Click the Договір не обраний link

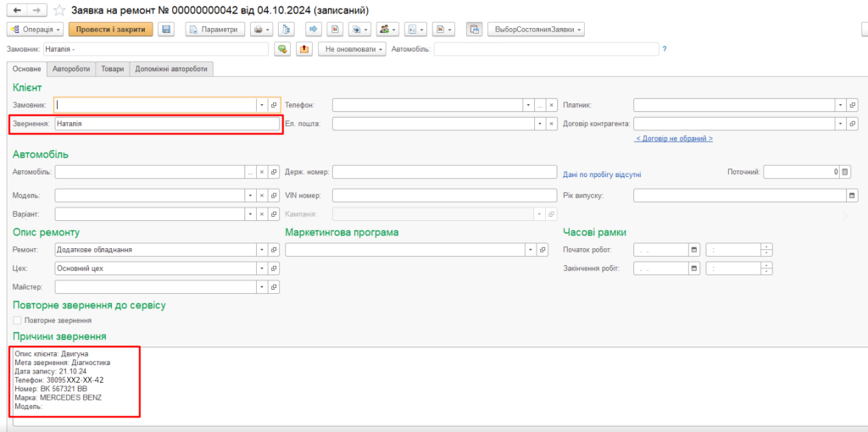(x=673, y=138)
